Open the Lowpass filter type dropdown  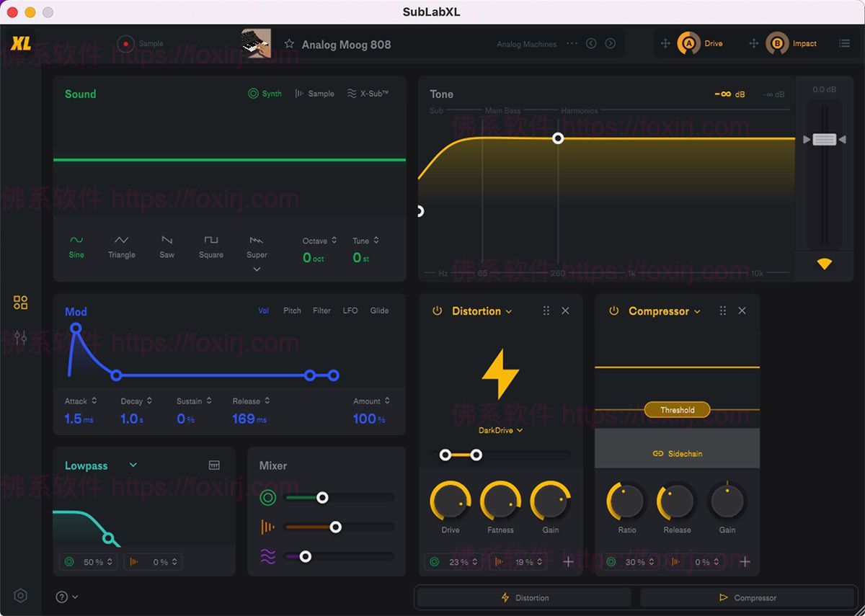(x=133, y=465)
